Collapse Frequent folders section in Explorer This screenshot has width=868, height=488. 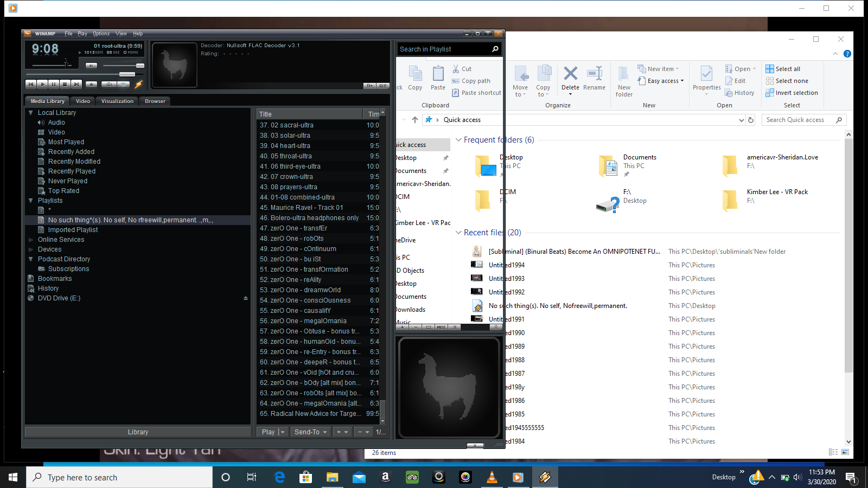point(458,140)
